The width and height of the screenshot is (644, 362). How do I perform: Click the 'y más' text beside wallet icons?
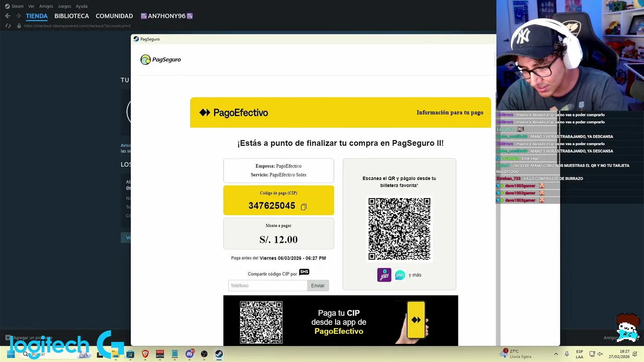(415, 275)
